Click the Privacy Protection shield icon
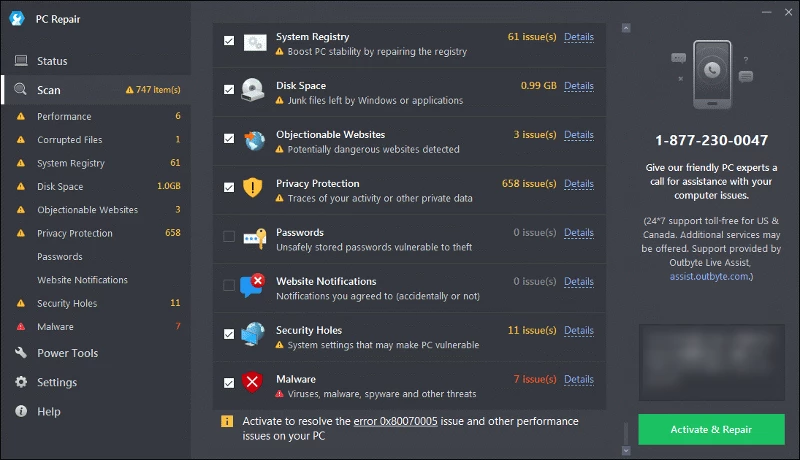800x460 pixels. (x=252, y=188)
